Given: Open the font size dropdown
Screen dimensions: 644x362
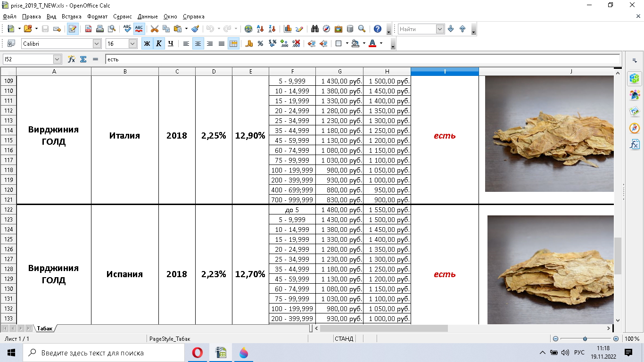Looking at the screenshot, I should click(133, 43).
